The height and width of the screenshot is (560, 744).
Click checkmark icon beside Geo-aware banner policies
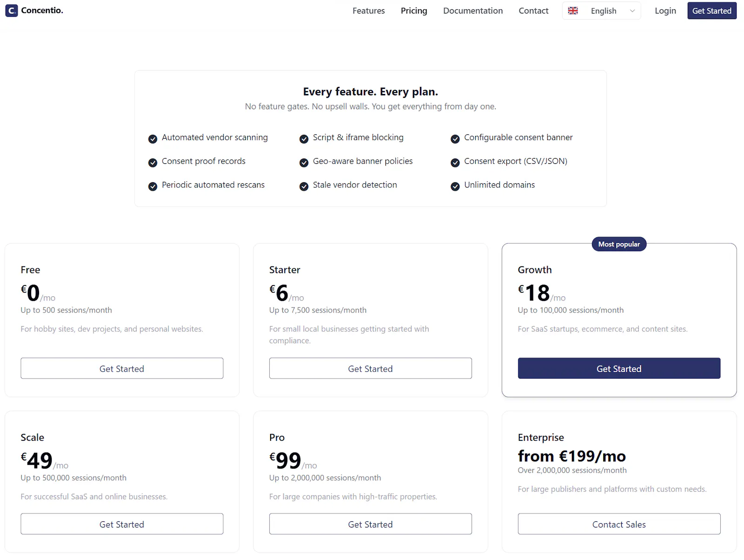point(304,162)
